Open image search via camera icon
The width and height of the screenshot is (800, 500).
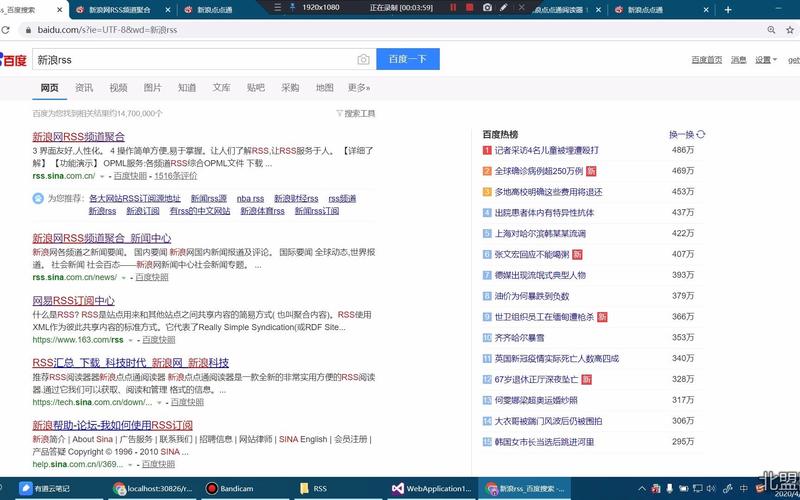(363, 60)
